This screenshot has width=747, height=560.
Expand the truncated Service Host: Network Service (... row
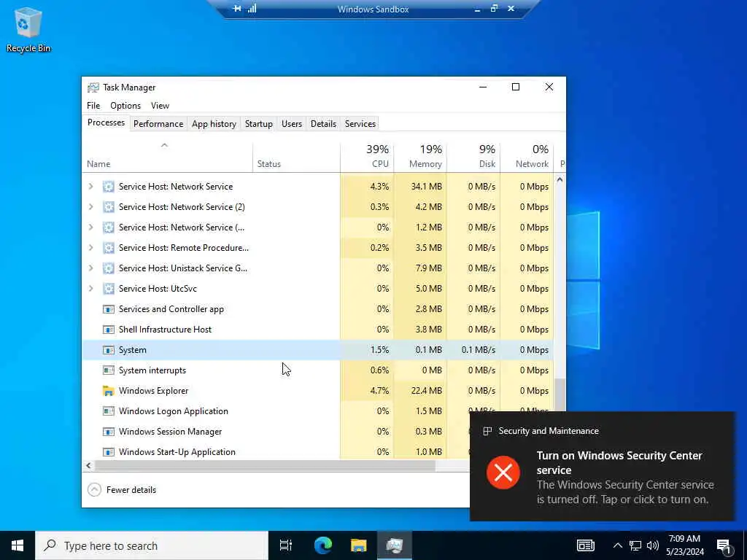tap(90, 227)
